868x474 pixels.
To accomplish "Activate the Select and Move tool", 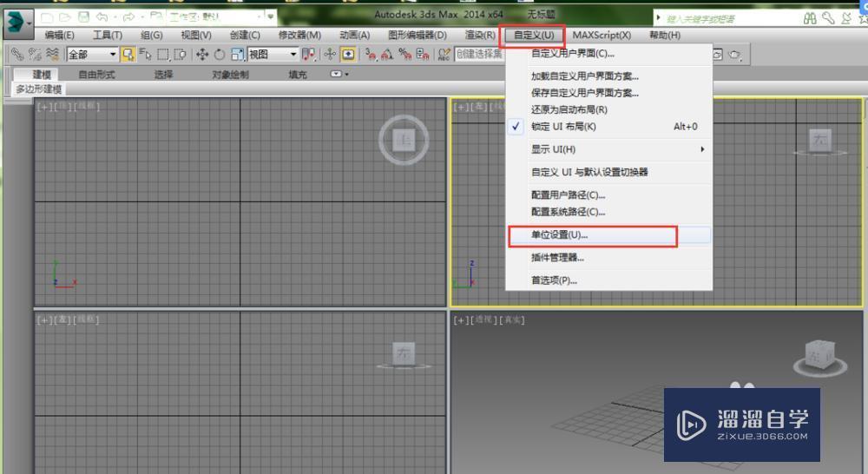I will click(x=202, y=55).
